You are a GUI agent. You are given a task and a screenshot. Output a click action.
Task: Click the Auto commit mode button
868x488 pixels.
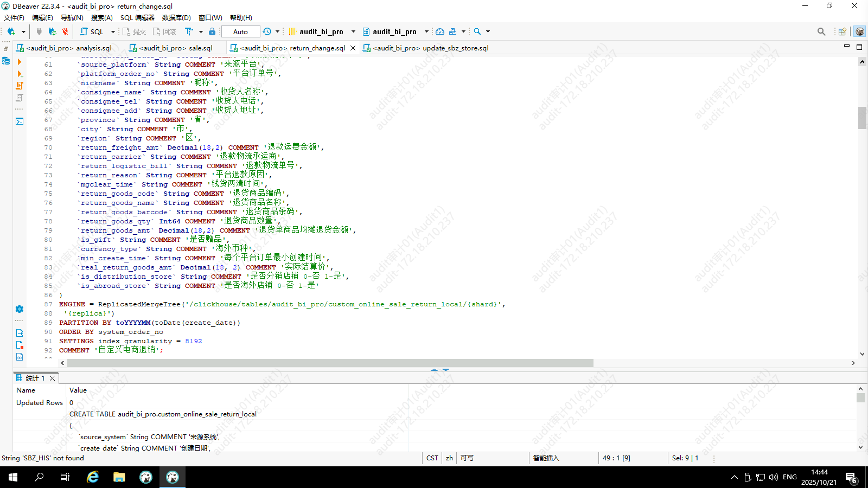(240, 31)
